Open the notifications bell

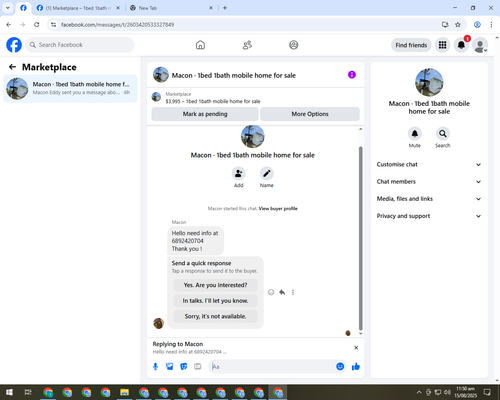461,45
